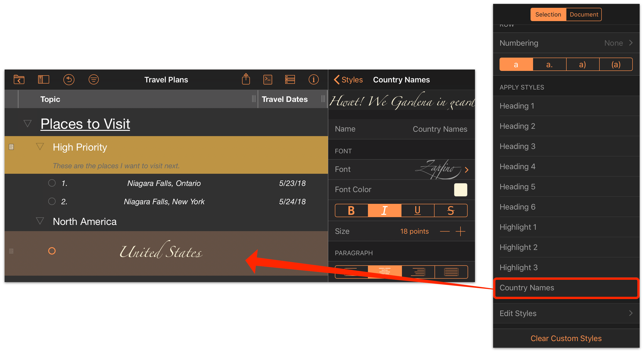Viewport: 644px width, 353px height.
Task: Open the Zapfino font picker
Action: pyautogui.click(x=401, y=169)
